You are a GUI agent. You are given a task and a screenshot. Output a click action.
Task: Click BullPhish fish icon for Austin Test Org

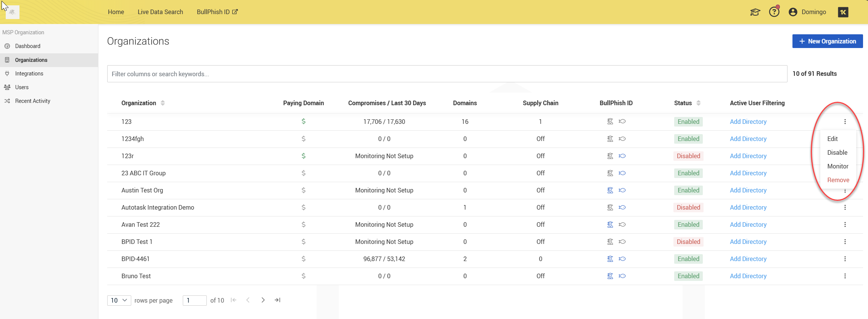(x=622, y=190)
